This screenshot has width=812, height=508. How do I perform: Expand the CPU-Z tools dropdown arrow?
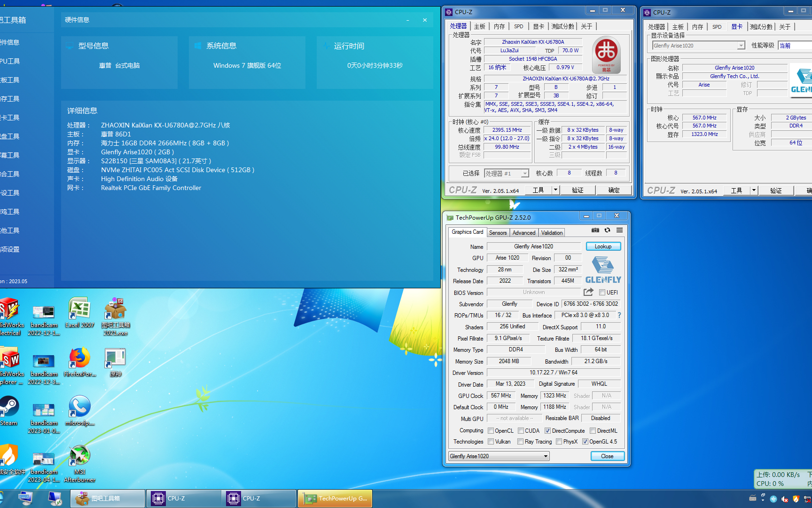tap(555, 190)
